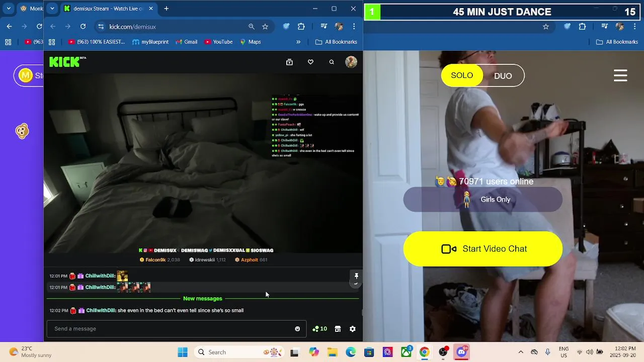Open Chrome from the taskbar
644x362 pixels.
click(x=424, y=352)
